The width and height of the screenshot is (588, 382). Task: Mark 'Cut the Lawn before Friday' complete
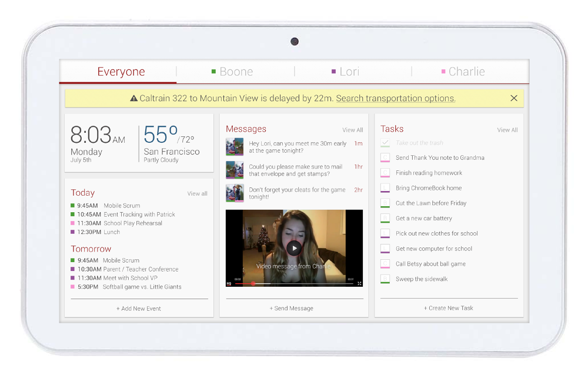pyautogui.click(x=385, y=203)
